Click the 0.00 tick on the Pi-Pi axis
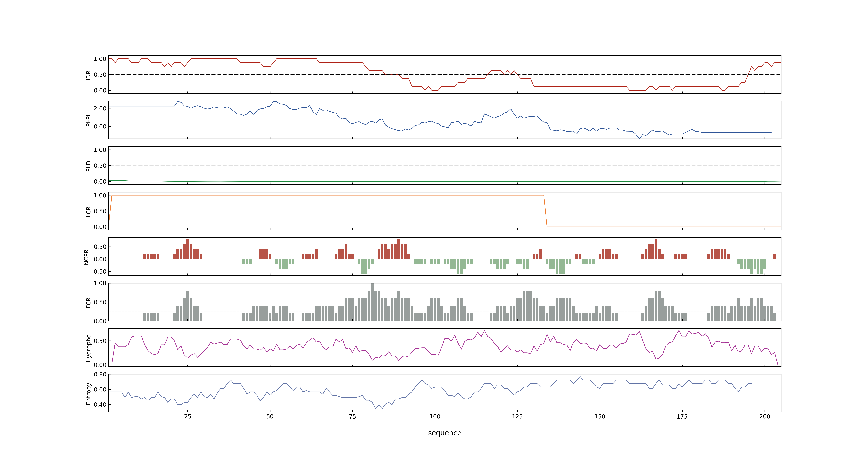868x463 pixels. (100, 127)
